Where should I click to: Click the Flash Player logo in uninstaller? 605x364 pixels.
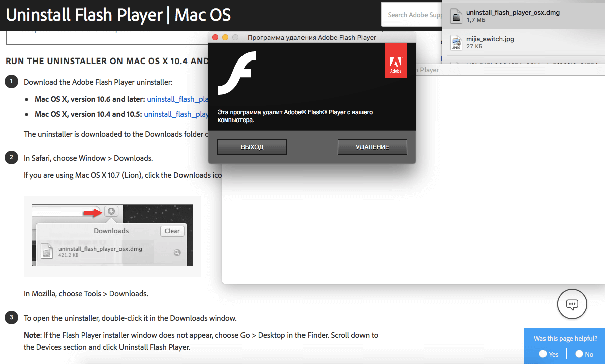(x=236, y=73)
